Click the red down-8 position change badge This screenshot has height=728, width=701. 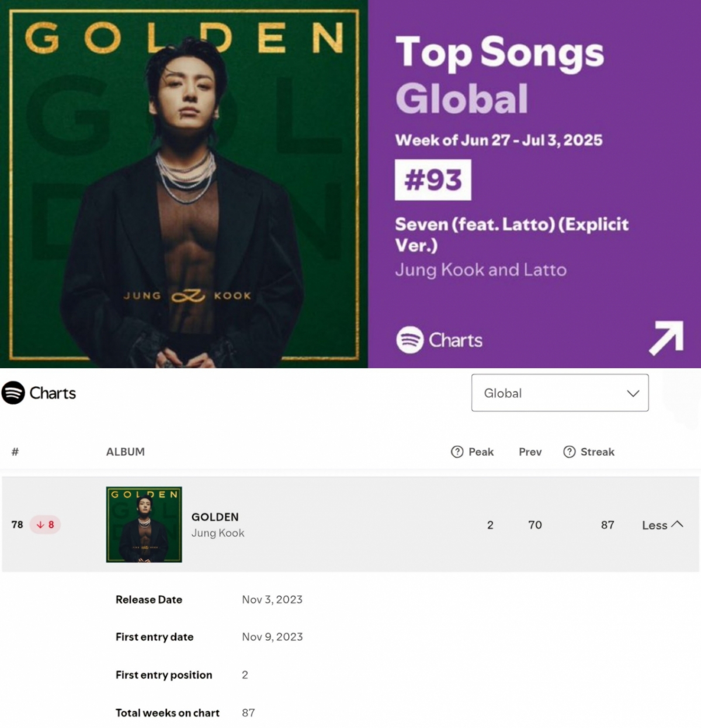(x=45, y=525)
